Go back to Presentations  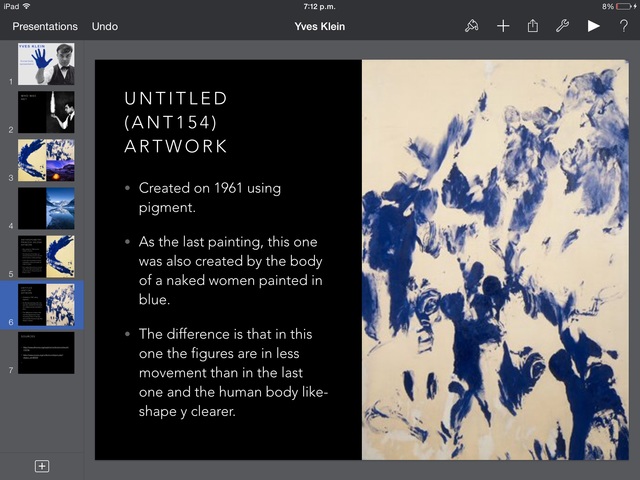(45, 26)
